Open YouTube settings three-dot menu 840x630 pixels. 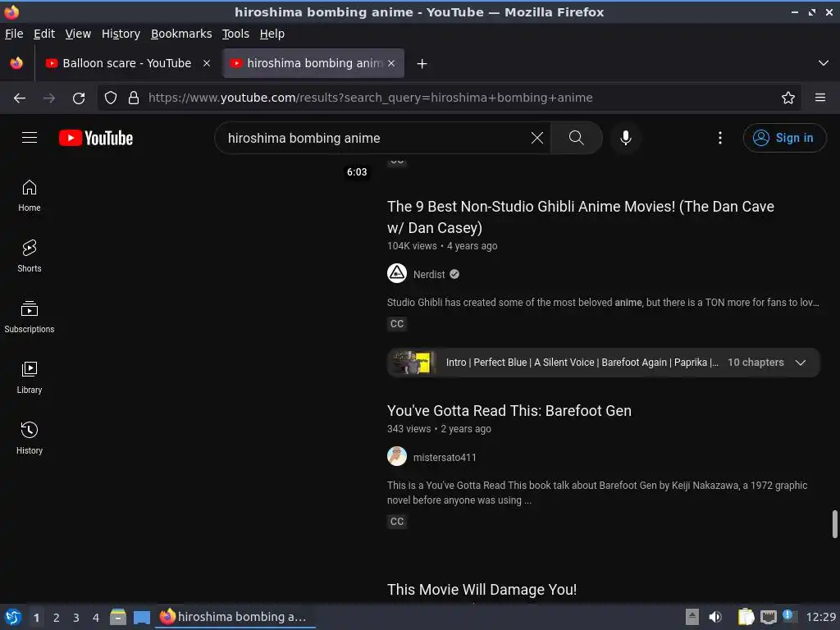[720, 138]
